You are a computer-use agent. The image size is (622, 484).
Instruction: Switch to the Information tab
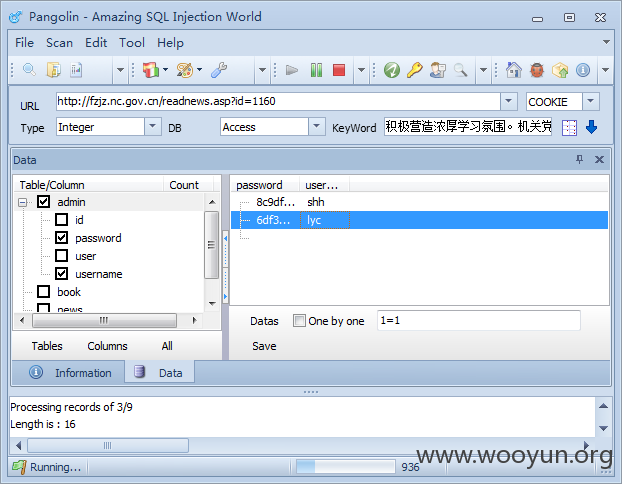[x=69, y=373]
